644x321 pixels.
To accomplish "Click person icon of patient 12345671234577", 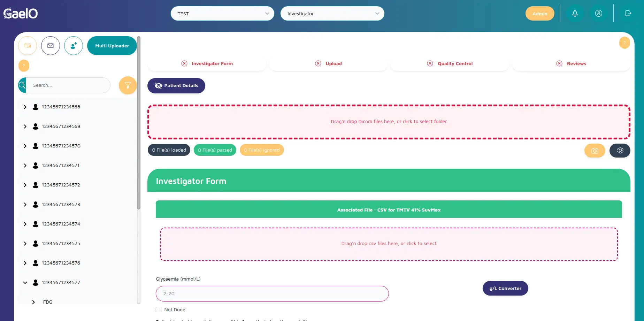I will 36,282.
